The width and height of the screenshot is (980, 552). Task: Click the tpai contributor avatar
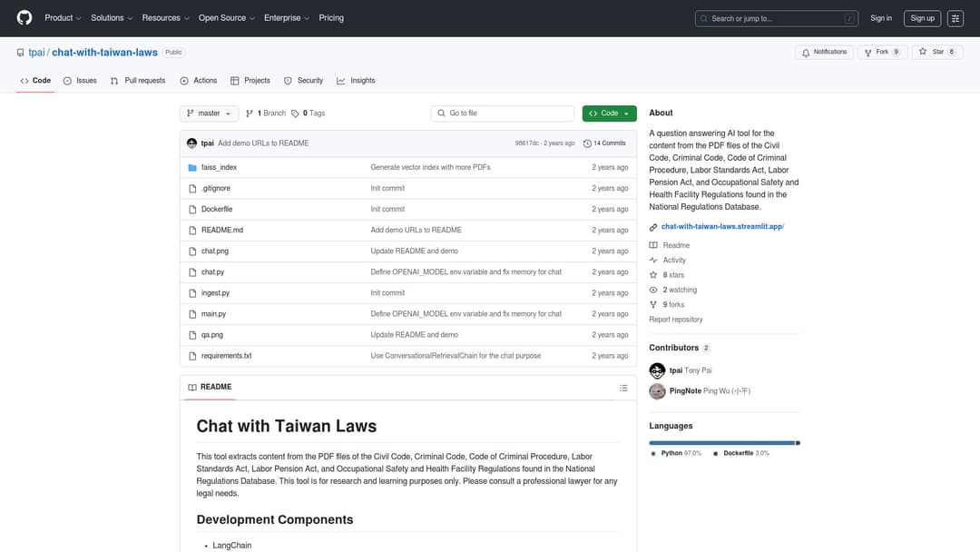pyautogui.click(x=657, y=370)
